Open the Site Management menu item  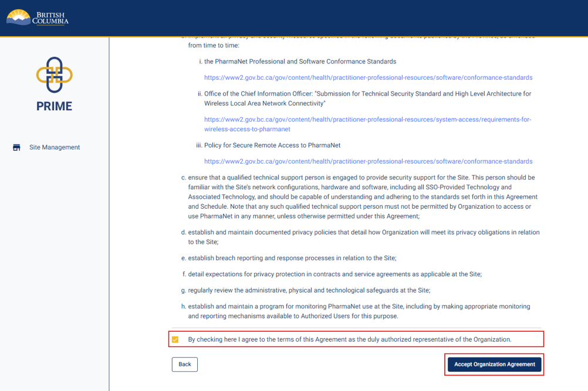(54, 147)
